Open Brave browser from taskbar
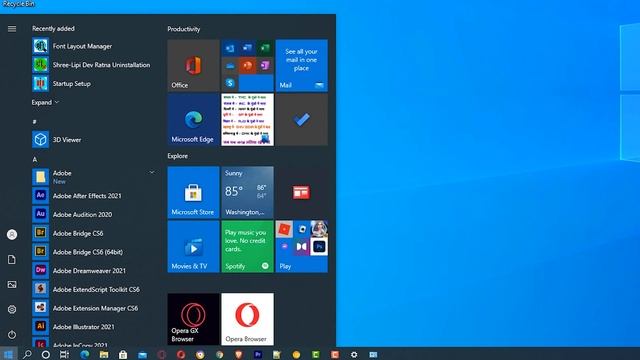 click(238, 354)
